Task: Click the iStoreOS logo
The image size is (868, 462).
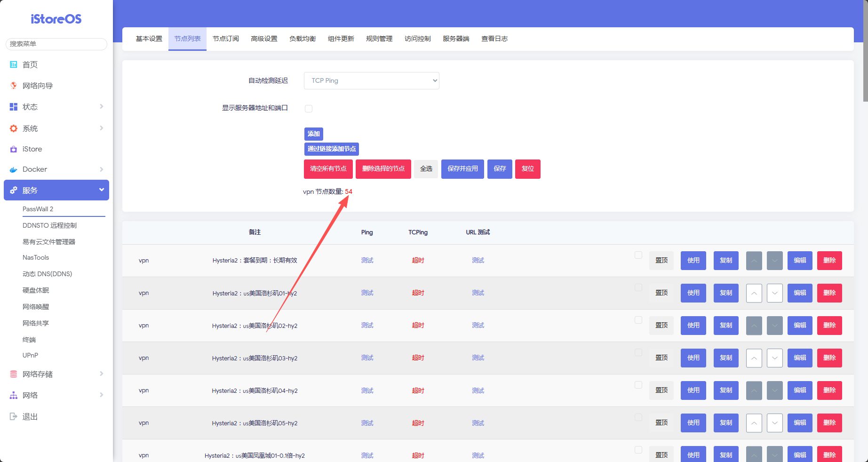Action: pyautogui.click(x=56, y=19)
